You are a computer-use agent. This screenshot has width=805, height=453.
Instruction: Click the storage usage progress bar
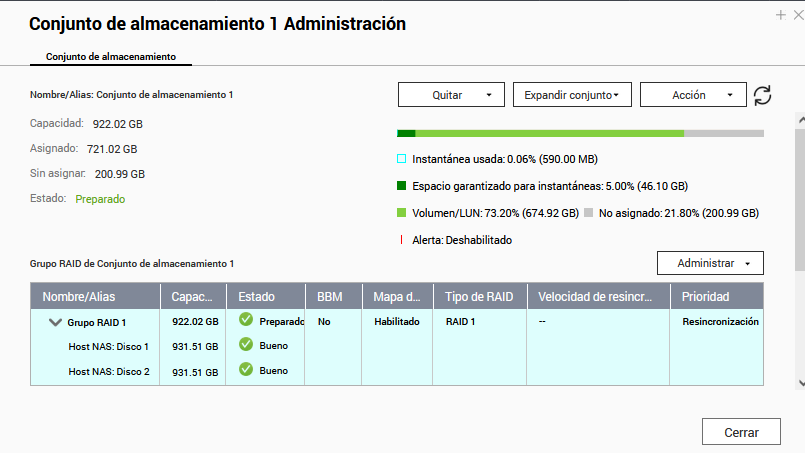coord(580,133)
